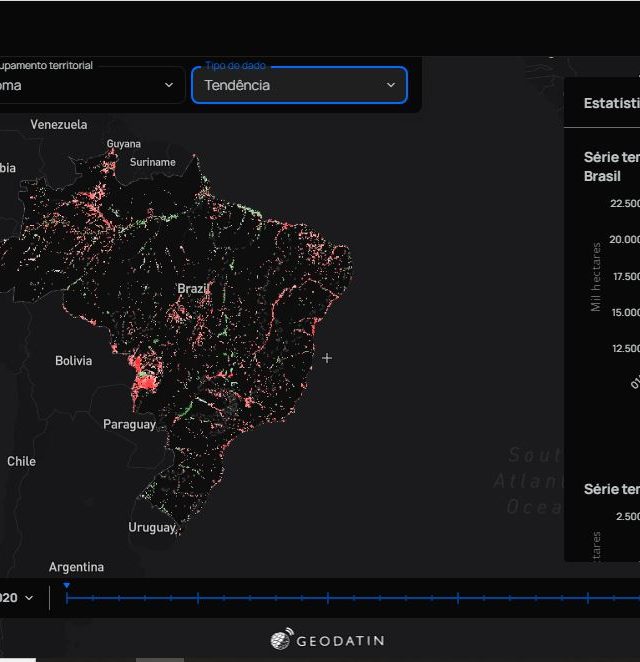Click the Geodatin logo in the footer

click(x=327, y=640)
